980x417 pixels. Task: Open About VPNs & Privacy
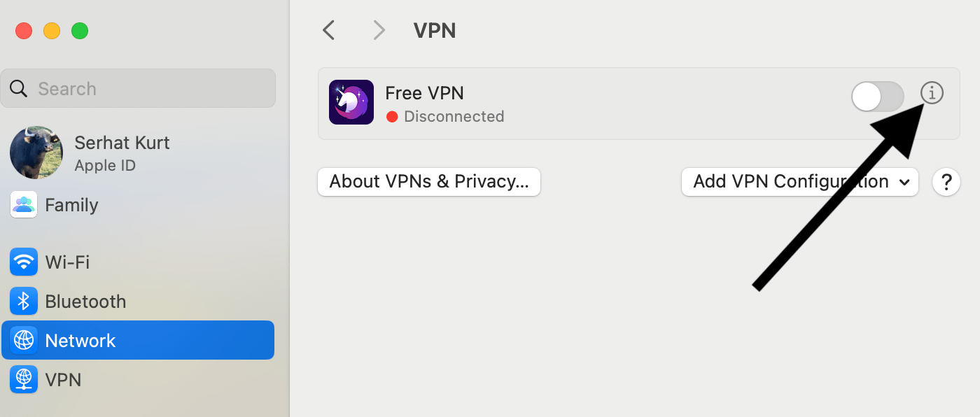pyautogui.click(x=429, y=182)
